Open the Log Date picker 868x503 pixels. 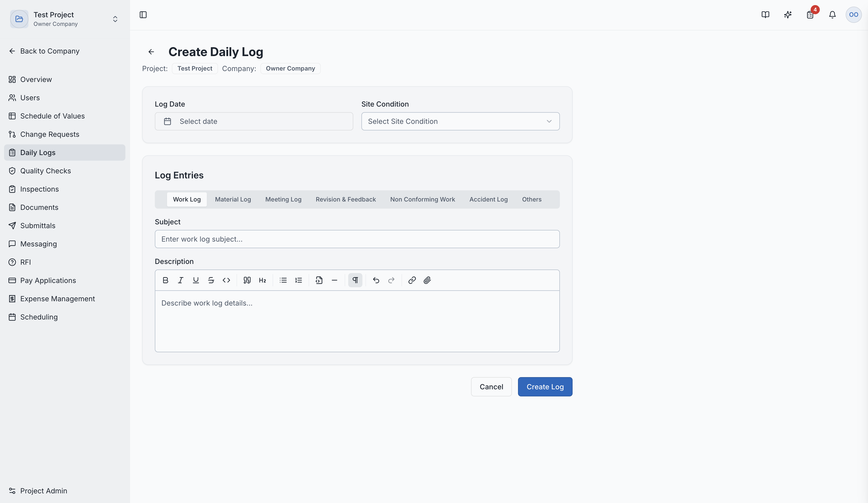254,121
